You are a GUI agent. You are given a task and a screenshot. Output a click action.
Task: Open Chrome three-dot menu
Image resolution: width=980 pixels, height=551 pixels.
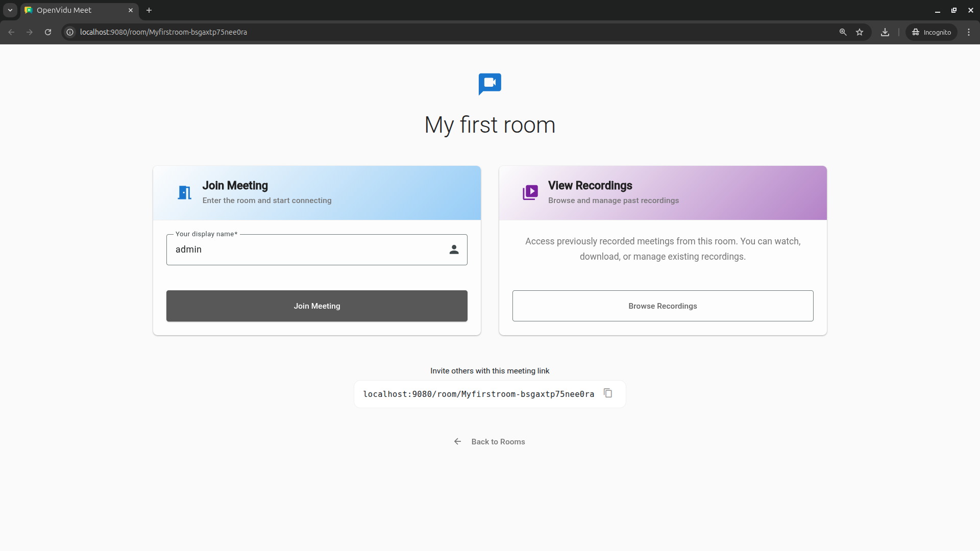[969, 32]
